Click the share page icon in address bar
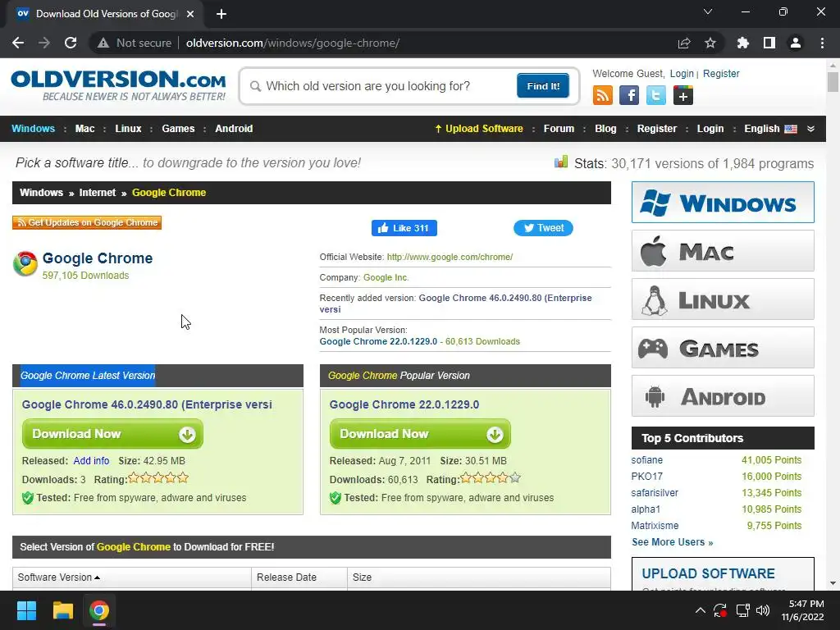This screenshot has height=630, width=840. [x=684, y=43]
